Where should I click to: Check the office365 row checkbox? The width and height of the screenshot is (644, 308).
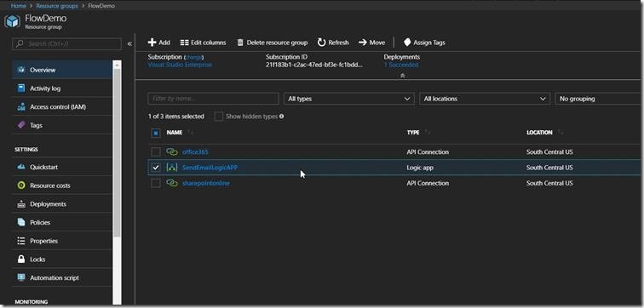(x=156, y=152)
